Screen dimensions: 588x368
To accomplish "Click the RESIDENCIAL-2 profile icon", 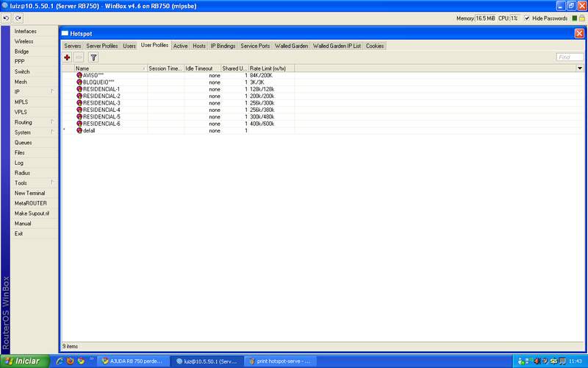I will 79,96.
